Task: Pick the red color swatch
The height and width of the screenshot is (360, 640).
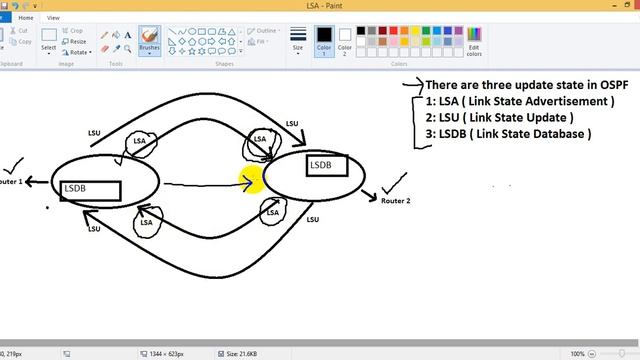Action: point(393,31)
